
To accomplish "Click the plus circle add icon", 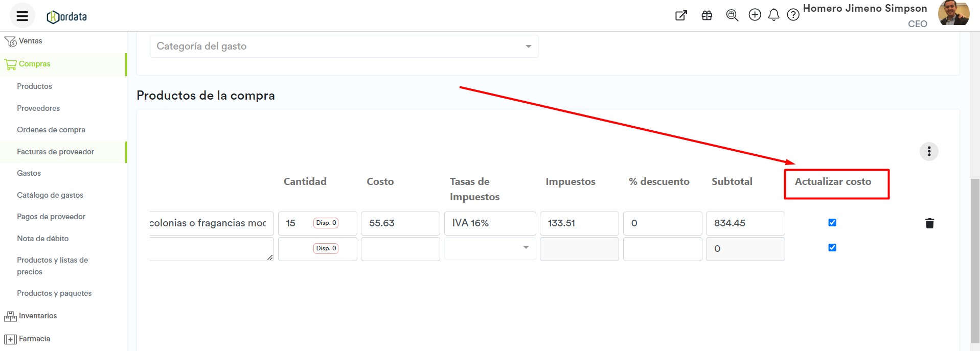I will (755, 15).
